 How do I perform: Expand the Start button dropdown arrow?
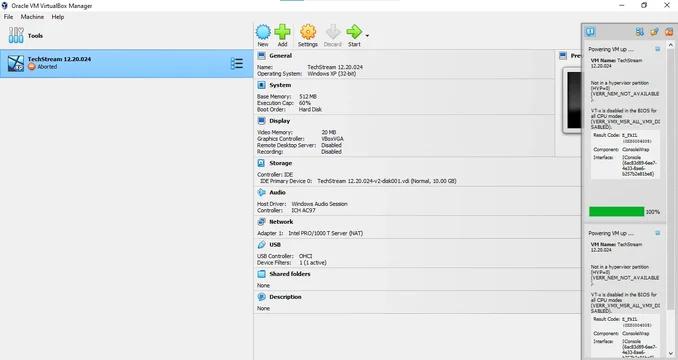pyautogui.click(x=367, y=36)
